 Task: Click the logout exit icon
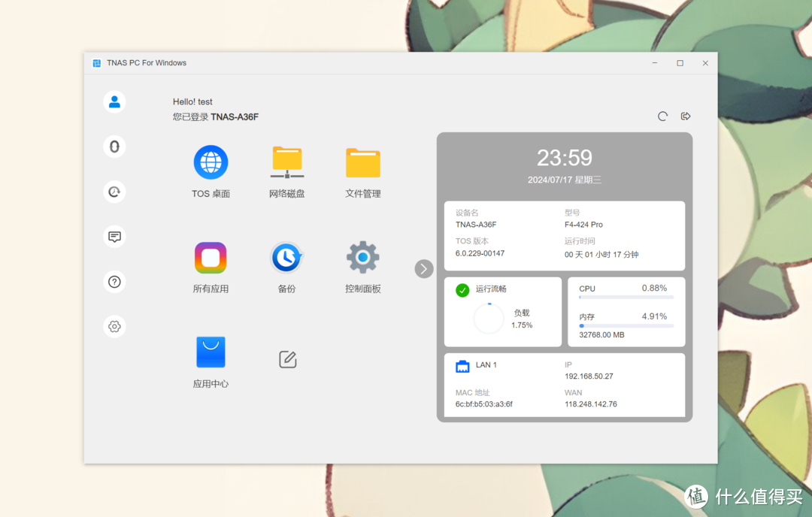point(686,116)
